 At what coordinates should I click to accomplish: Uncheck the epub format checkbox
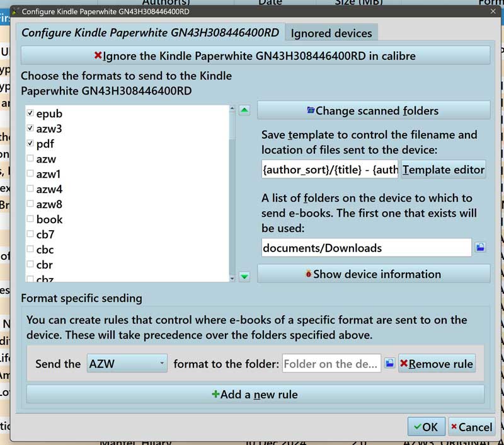tap(30, 113)
